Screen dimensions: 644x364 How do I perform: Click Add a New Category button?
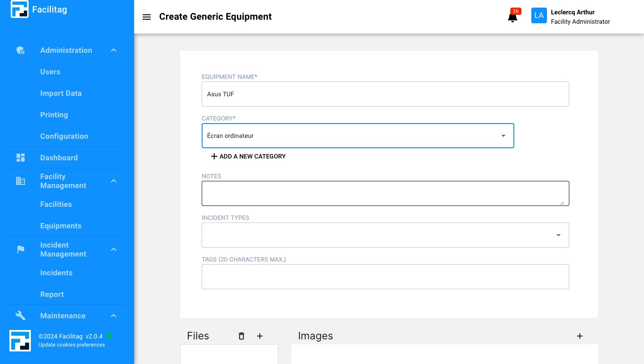pos(248,156)
